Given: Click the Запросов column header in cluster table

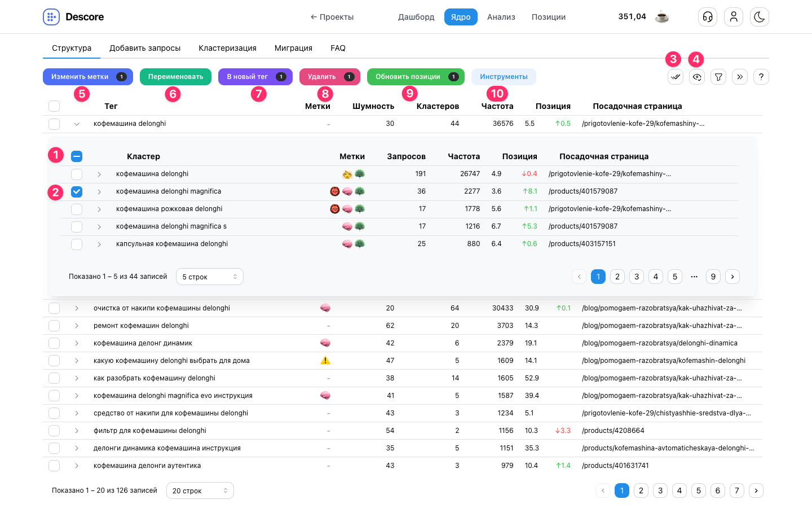Looking at the screenshot, I should tap(406, 156).
